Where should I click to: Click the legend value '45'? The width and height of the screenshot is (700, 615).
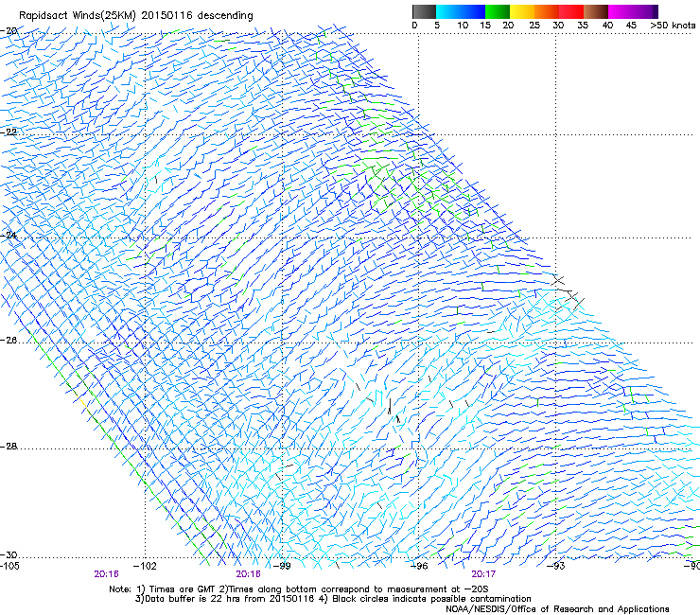coord(631,26)
